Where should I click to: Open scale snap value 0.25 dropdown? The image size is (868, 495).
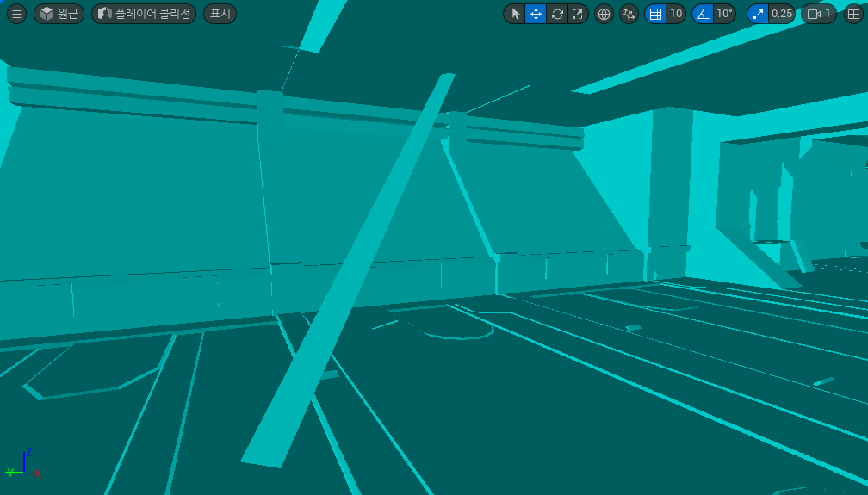click(782, 14)
